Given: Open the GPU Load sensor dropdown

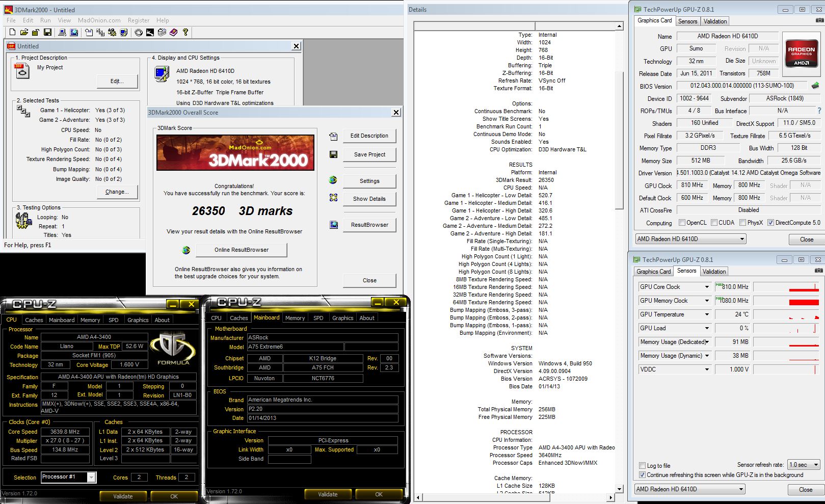Looking at the screenshot, I should [x=707, y=328].
